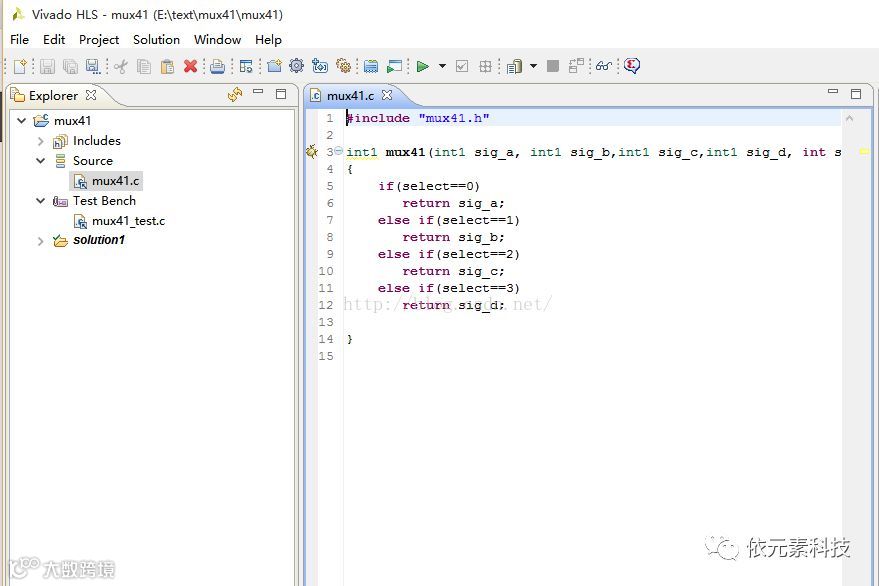879x586 pixels.
Task: Click the editor scroll up arrow
Action: [849, 118]
